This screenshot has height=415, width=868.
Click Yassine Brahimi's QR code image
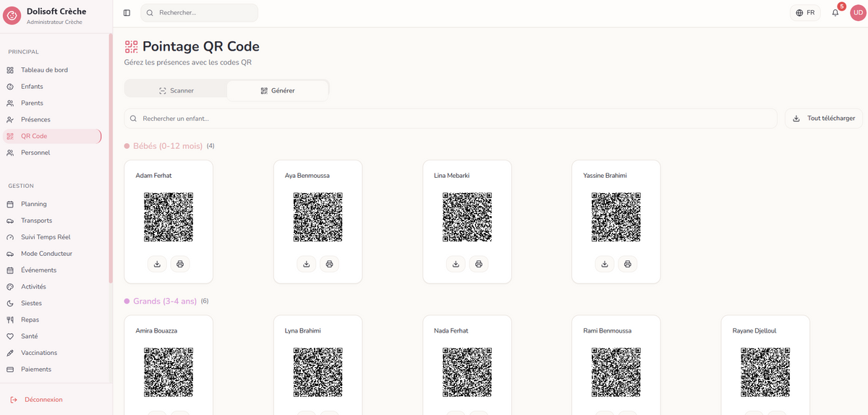click(x=616, y=217)
